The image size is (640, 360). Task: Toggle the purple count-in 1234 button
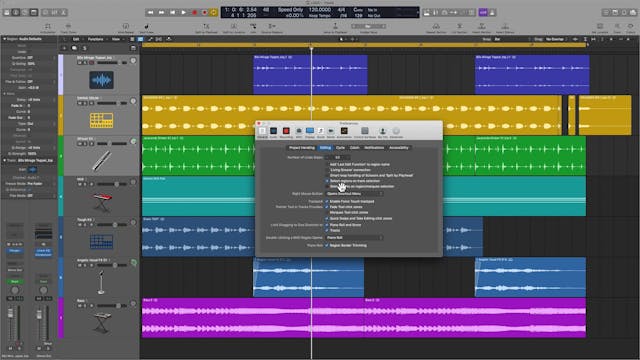[483, 13]
